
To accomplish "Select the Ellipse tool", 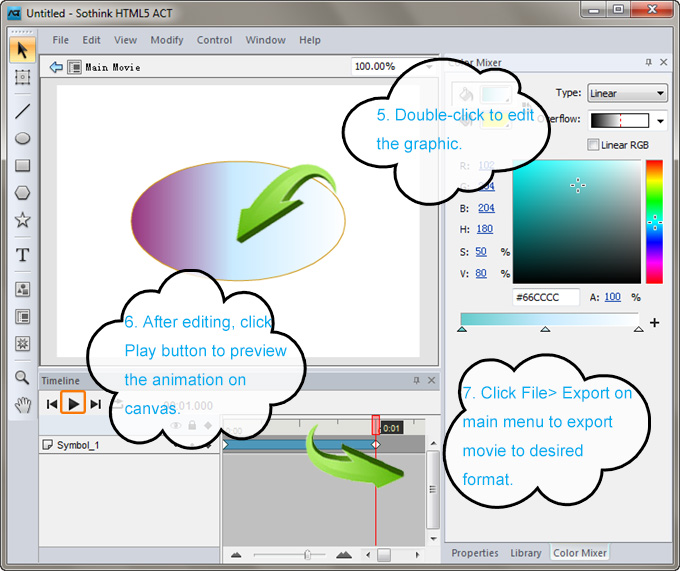I will pyautogui.click(x=22, y=138).
